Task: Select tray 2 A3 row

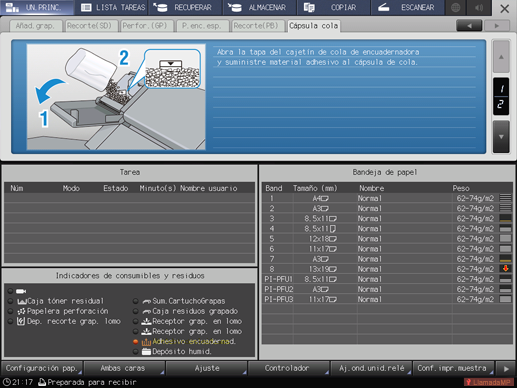Action: [x=387, y=209]
